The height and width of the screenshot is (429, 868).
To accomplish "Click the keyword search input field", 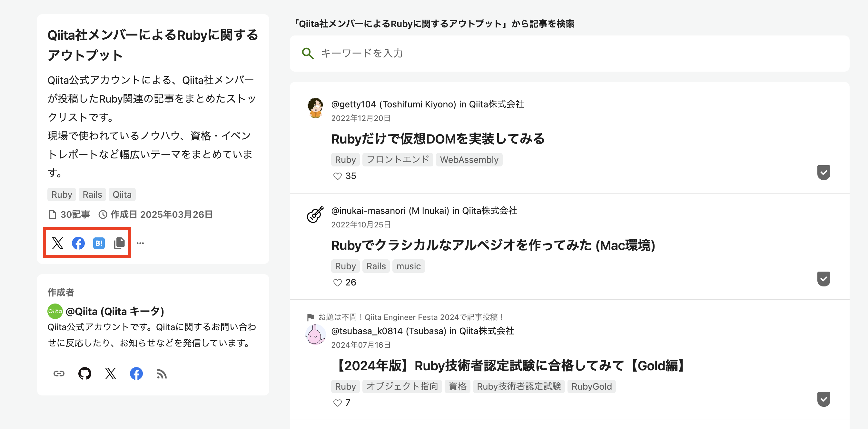I will click(472, 53).
